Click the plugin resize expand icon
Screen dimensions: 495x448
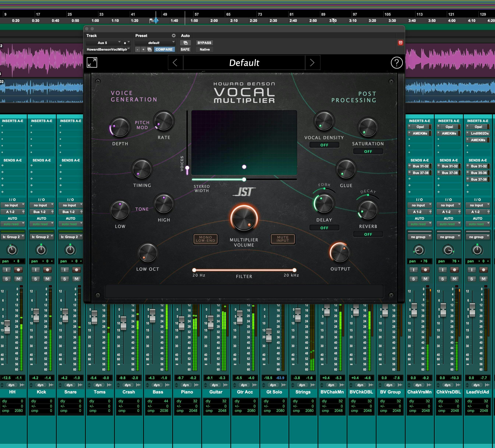tap(92, 62)
